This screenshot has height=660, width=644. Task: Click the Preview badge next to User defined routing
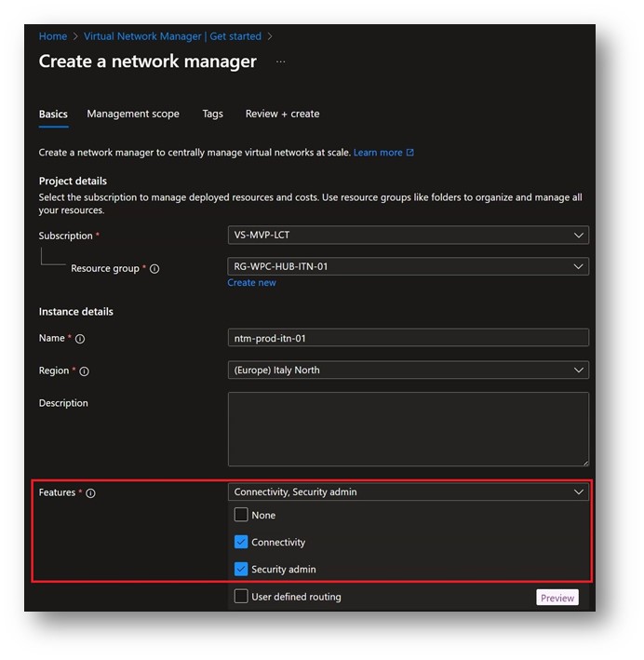click(557, 598)
